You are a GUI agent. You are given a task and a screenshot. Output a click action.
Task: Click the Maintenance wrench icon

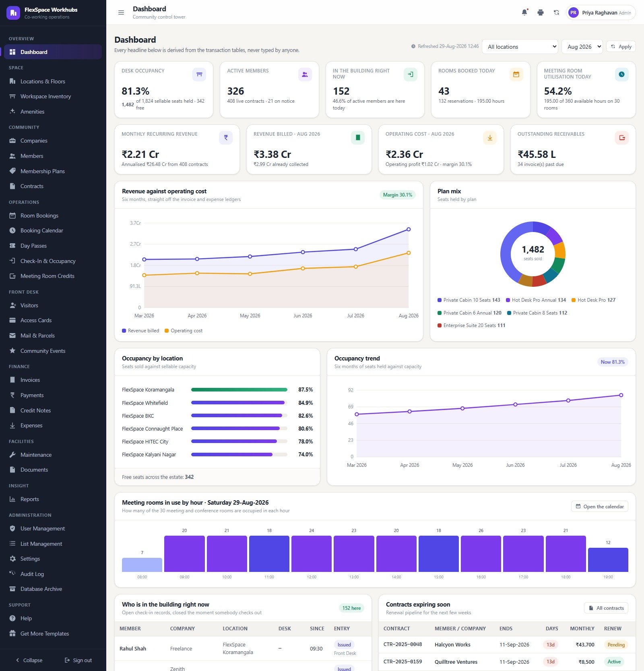[12, 455]
